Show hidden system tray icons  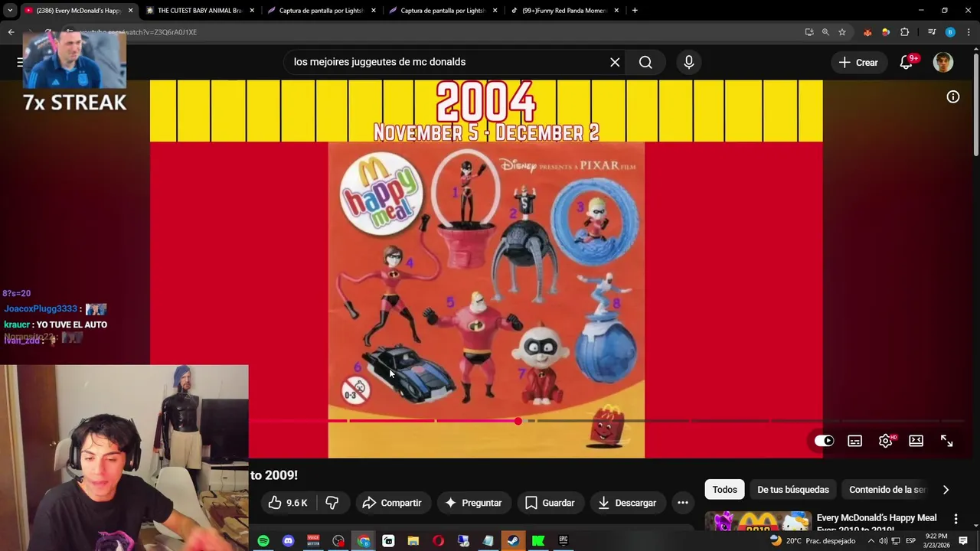pyautogui.click(x=871, y=541)
